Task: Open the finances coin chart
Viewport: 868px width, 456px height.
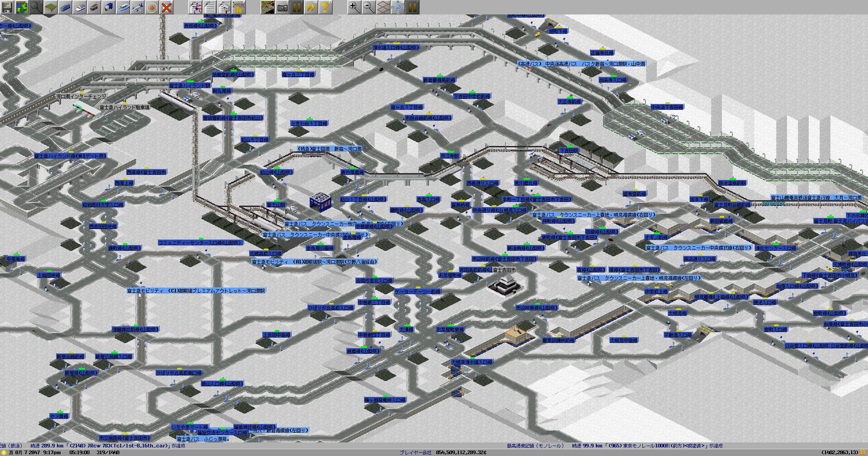Action: pyautogui.click(x=239, y=7)
